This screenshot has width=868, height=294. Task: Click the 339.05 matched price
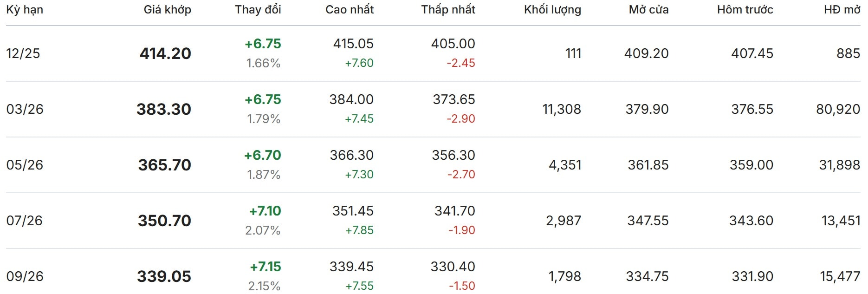coord(164,276)
